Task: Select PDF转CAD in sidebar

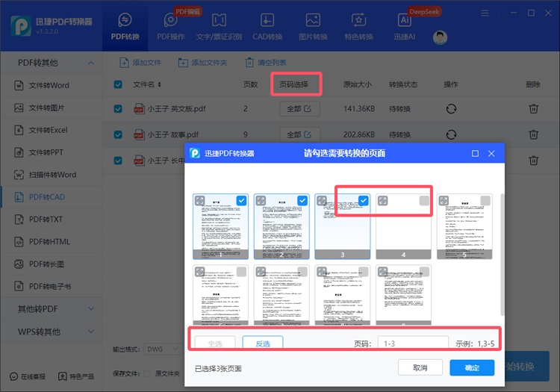Action: coord(52,197)
